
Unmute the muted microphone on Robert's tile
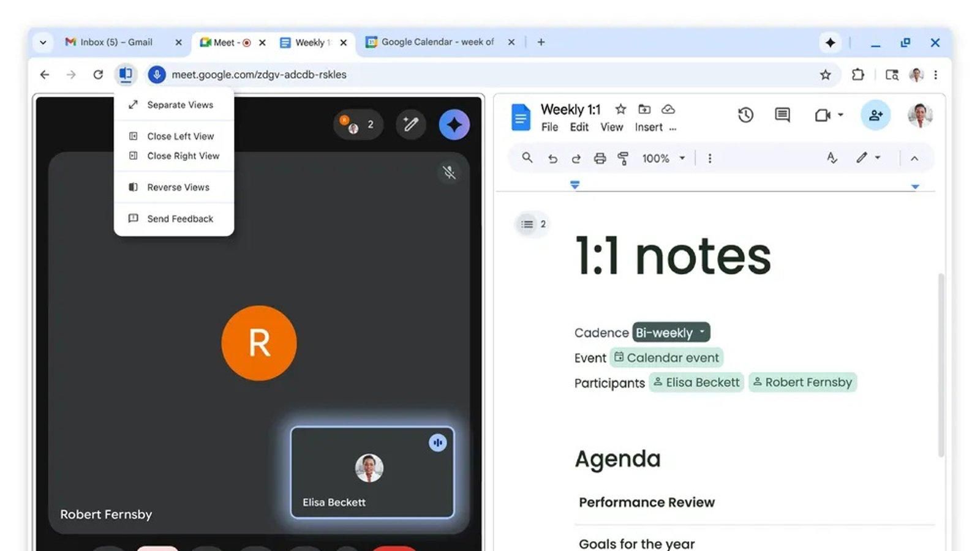450,173
